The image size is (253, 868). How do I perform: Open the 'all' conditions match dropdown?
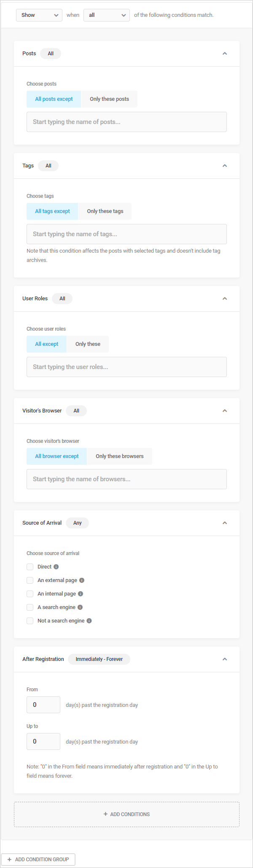click(x=107, y=15)
